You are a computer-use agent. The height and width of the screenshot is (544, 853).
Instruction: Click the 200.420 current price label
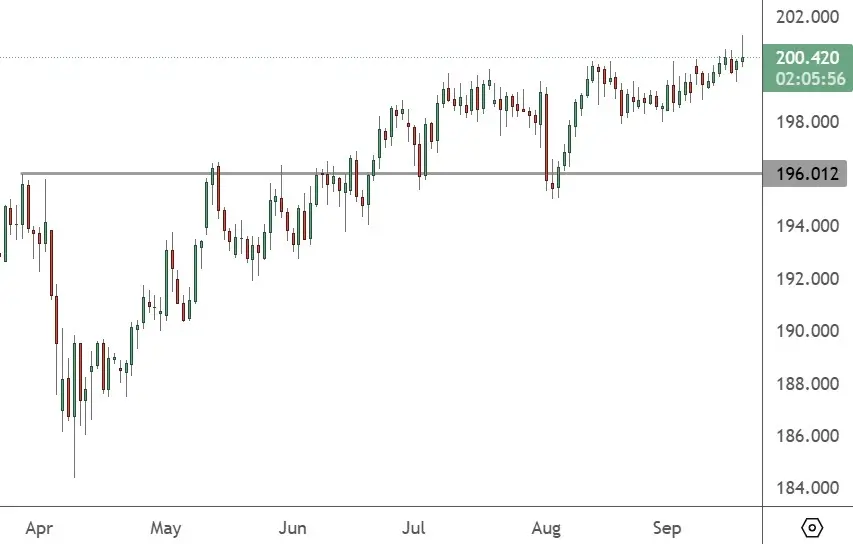[807, 59]
